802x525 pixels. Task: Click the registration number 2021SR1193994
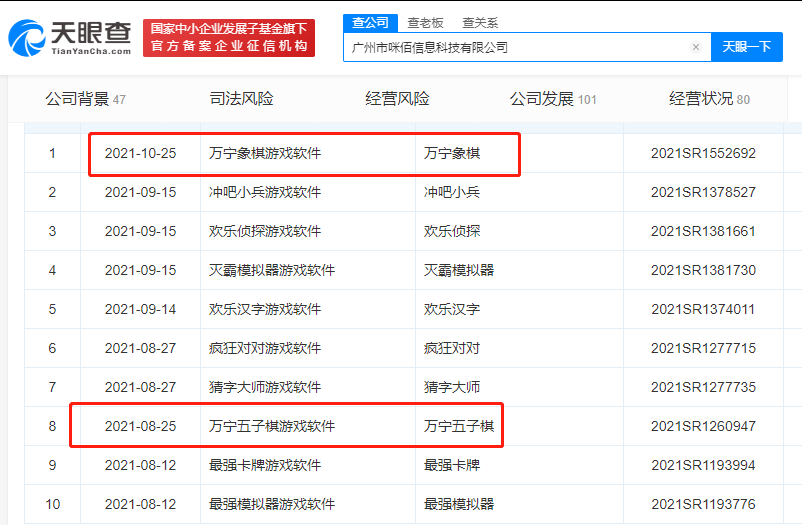pos(703,465)
